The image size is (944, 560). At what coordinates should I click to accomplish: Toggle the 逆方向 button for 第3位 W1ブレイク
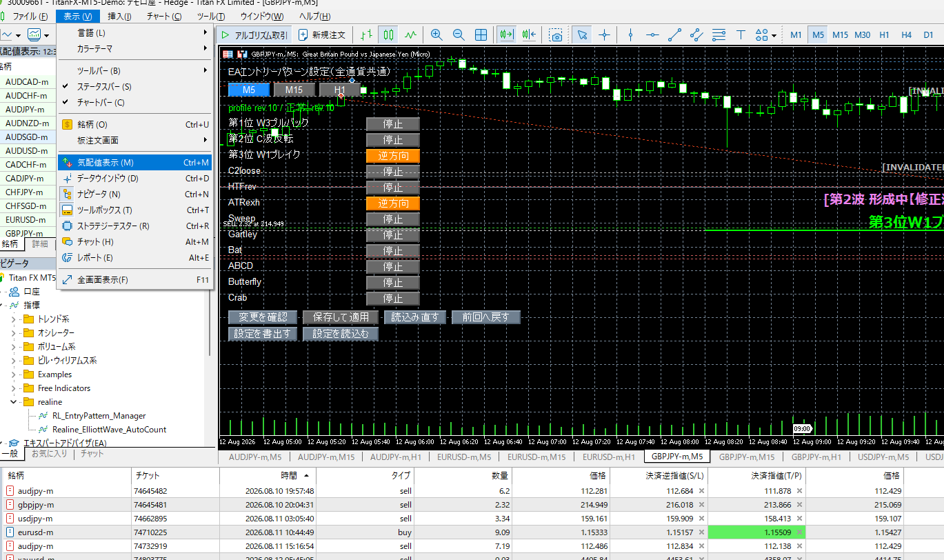point(392,156)
